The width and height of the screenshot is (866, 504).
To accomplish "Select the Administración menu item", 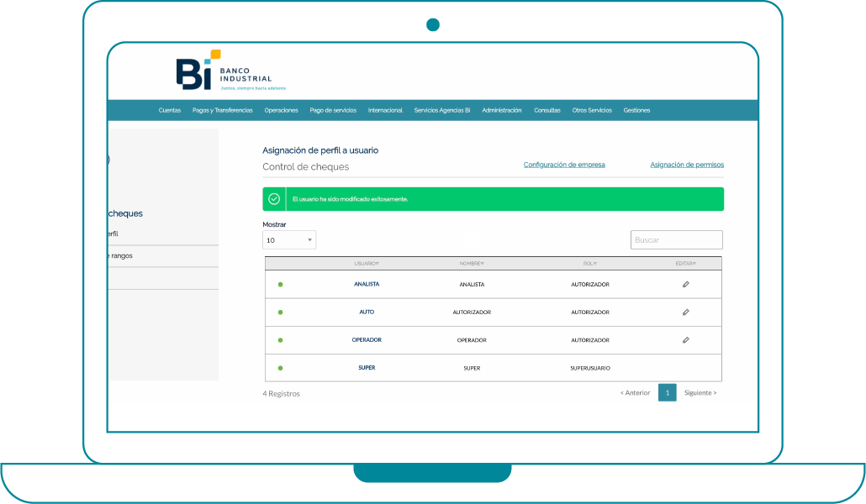I will [x=501, y=110].
